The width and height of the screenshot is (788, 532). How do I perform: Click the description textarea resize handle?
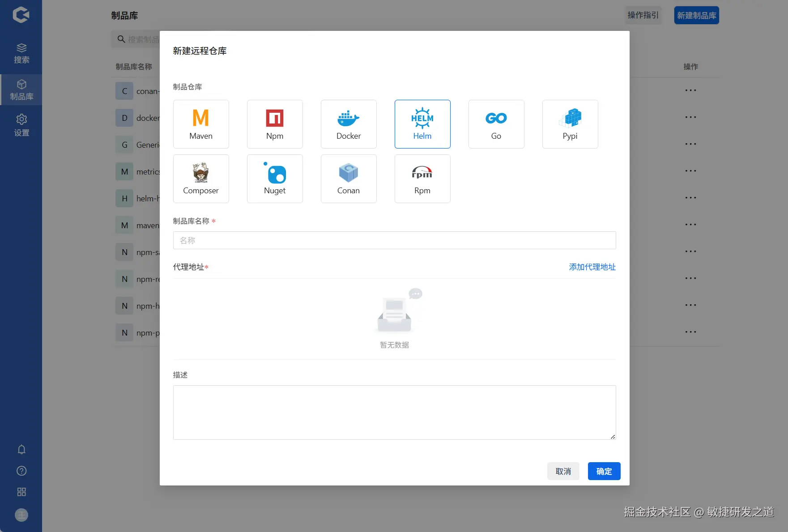[613, 436]
